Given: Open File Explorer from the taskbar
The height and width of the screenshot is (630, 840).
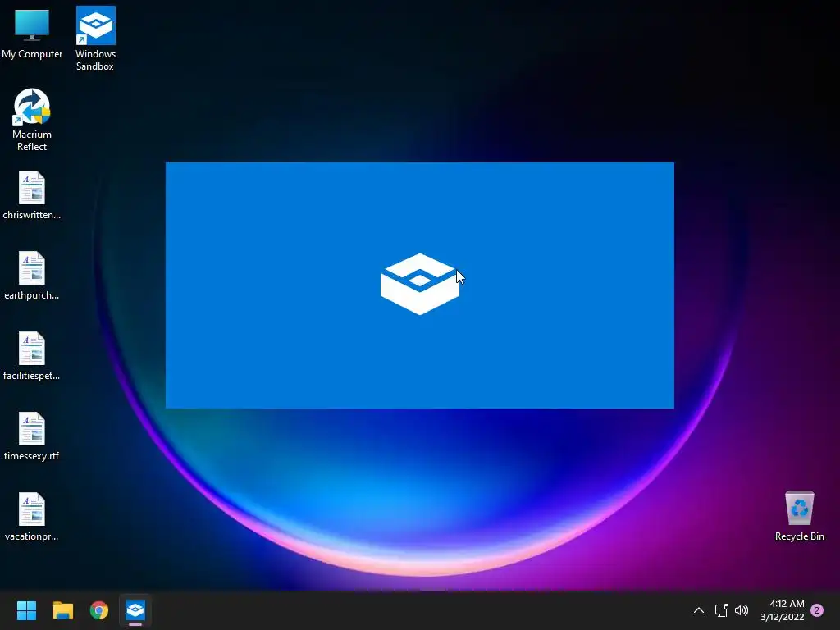Looking at the screenshot, I should pyautogui.click(x=62, y=610).
